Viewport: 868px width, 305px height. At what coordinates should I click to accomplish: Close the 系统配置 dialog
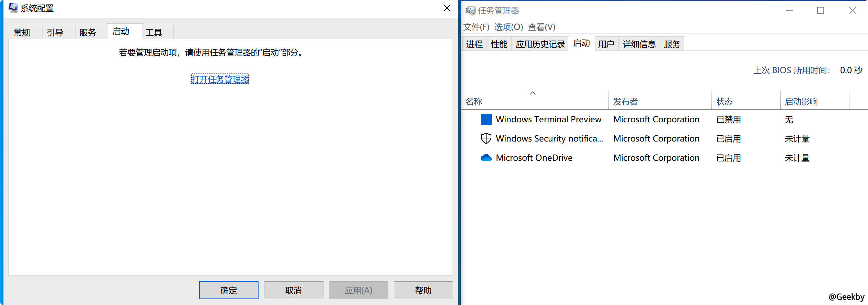[x=447, y=8]
